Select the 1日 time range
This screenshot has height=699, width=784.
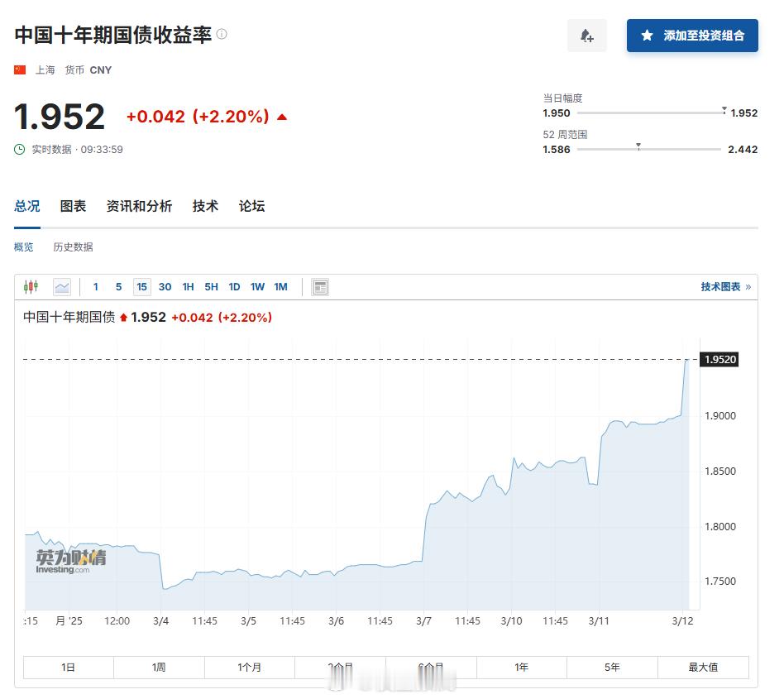(69, 668)
